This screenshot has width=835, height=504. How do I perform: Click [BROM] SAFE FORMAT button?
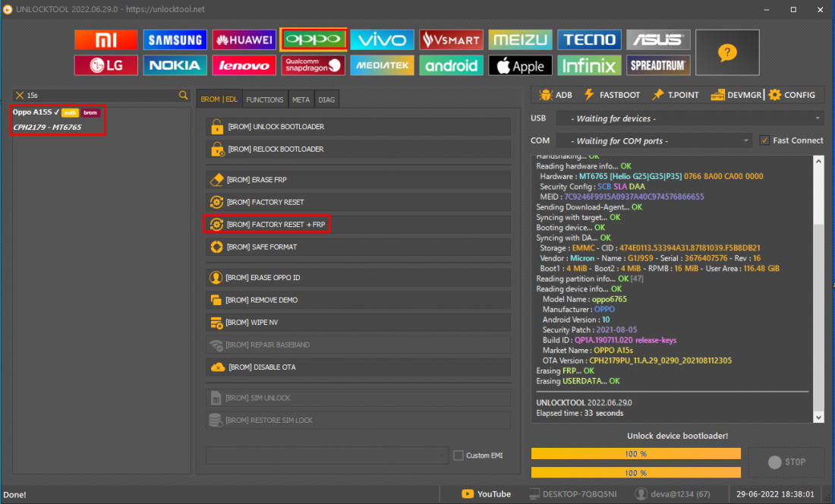click(358, 247)
